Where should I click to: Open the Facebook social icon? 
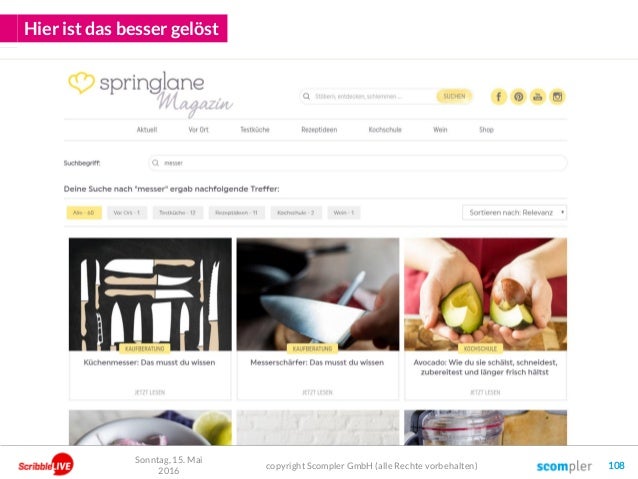pos(498,97)
